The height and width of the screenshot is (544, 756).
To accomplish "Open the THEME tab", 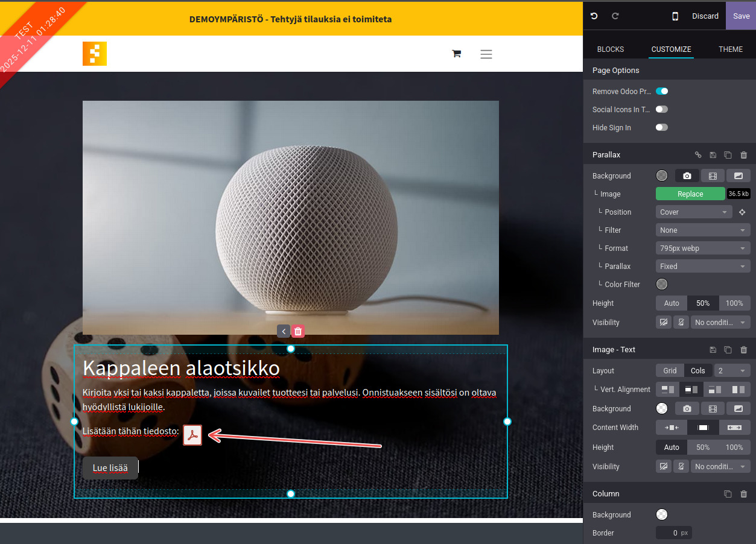I will tap(730, 49).
